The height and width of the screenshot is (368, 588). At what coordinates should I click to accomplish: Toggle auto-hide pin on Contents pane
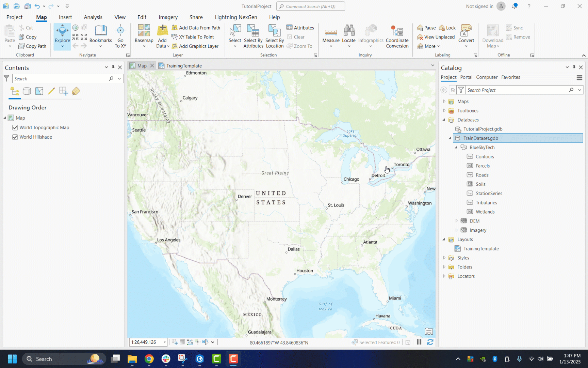(113, 67)
